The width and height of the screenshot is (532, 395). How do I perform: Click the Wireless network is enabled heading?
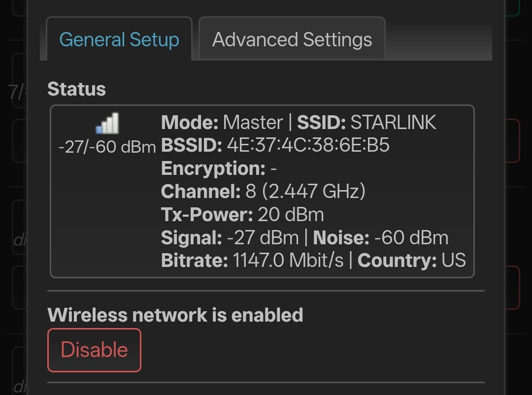click(175, 315)
